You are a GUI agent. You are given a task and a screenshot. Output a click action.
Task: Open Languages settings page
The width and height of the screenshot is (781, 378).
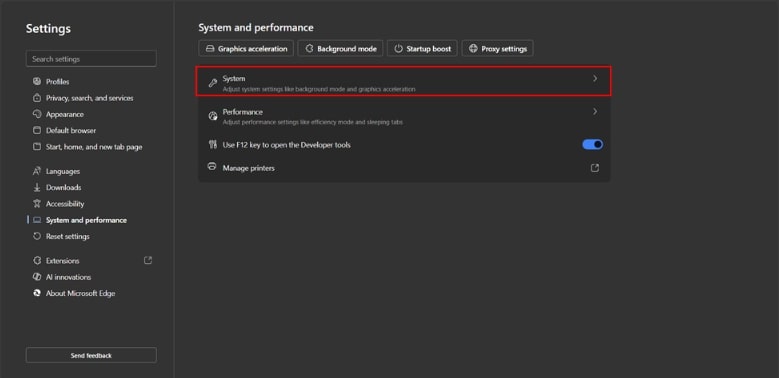(x=63, y=171)
